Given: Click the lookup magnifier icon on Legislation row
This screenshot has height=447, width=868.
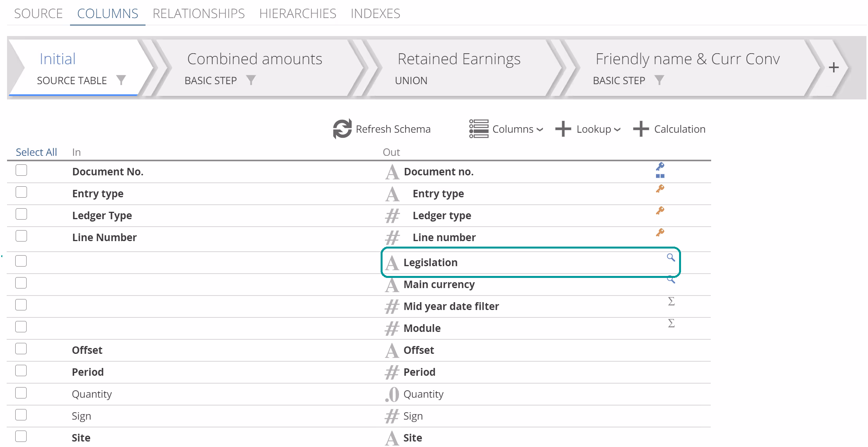Looking at the screenshot, I should click(670, 258).
